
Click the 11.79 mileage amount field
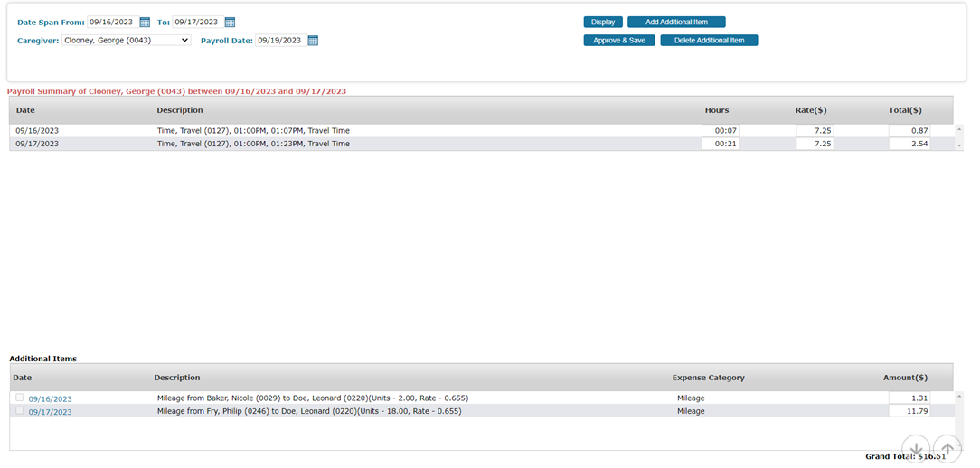(x=908, y=411)
